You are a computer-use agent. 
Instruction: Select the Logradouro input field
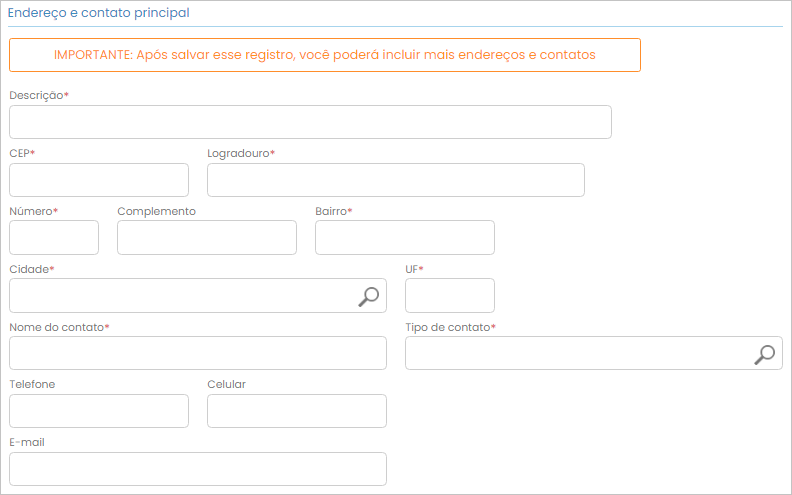pyautogui.click(x=395, y=180)
